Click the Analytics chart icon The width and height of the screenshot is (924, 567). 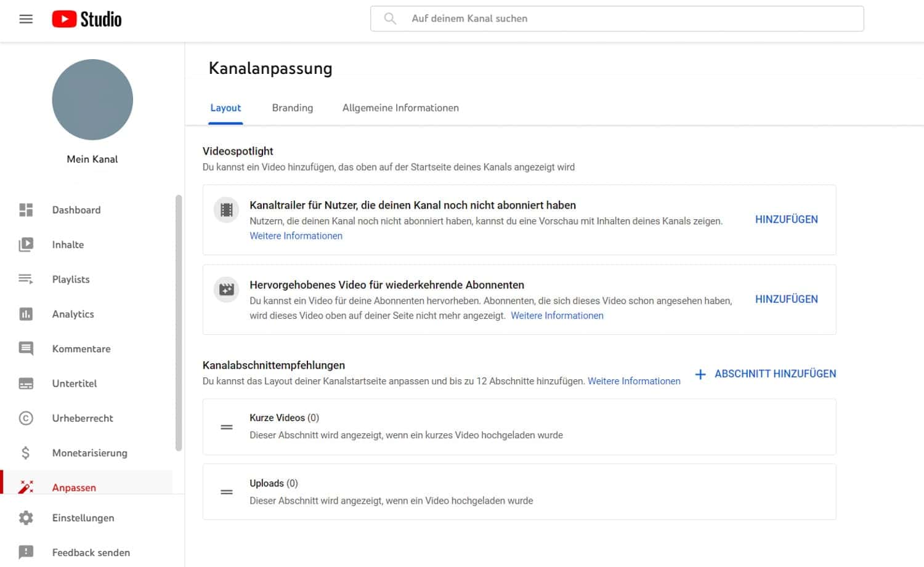pyautogui.click(x=26, y=314)
